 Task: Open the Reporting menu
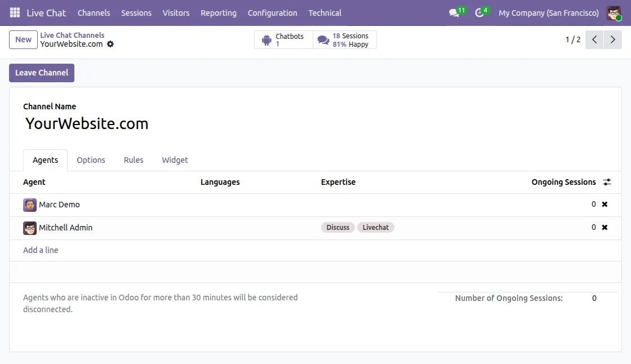tap(219, 13)
